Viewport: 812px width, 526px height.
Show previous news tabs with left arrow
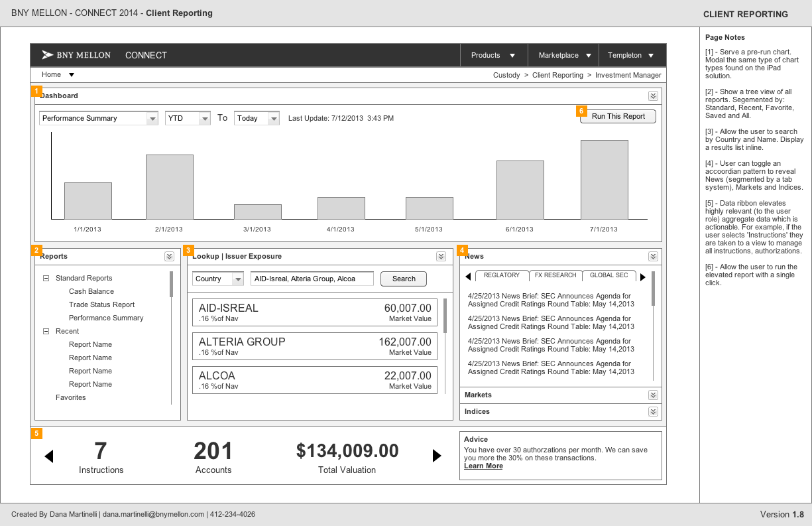468,277
